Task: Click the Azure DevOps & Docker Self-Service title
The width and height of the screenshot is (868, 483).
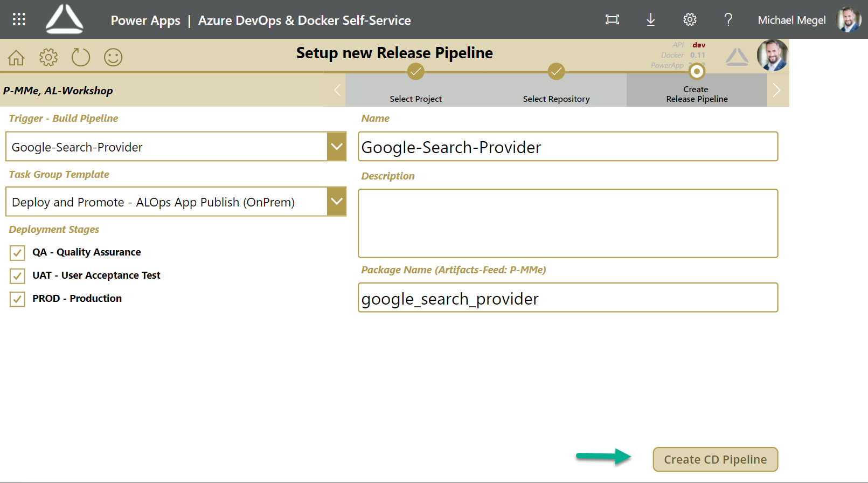Action: (304, 20)
